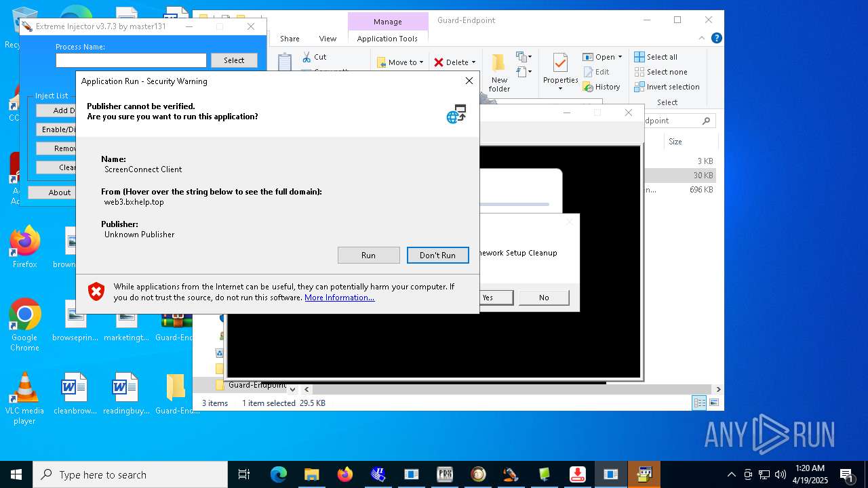Viewport: 868px width, 488px height.
Task: Open the volume control in system tray
Action: point(781,474)
